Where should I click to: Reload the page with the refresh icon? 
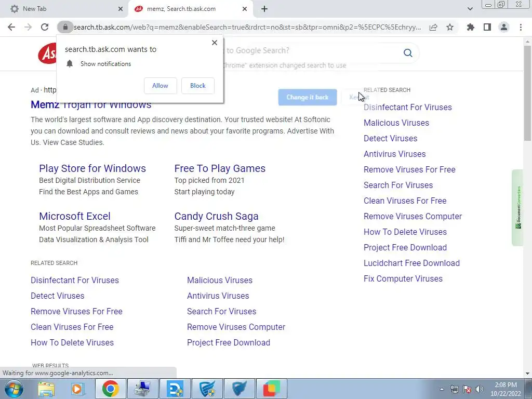pos(45,27)
